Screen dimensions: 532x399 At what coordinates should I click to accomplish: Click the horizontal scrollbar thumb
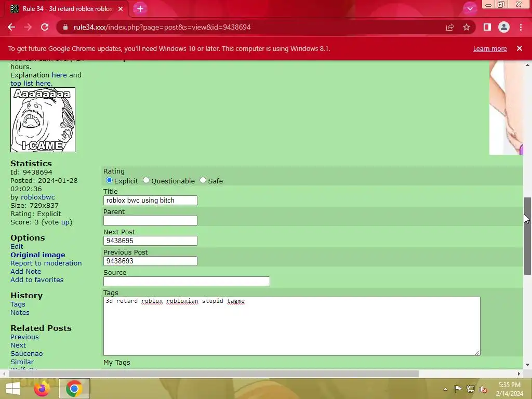214,374
